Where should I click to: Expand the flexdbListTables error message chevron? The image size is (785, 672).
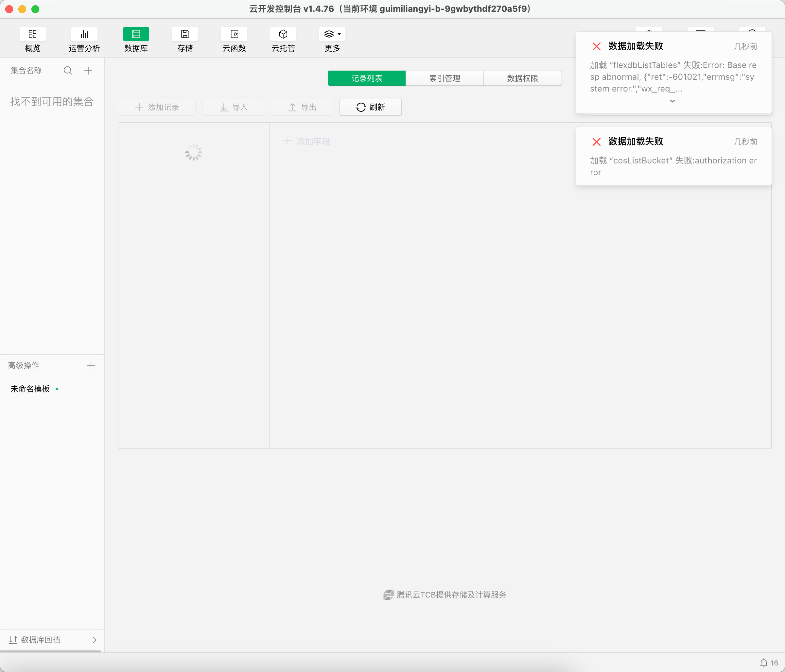pos(672,101)
